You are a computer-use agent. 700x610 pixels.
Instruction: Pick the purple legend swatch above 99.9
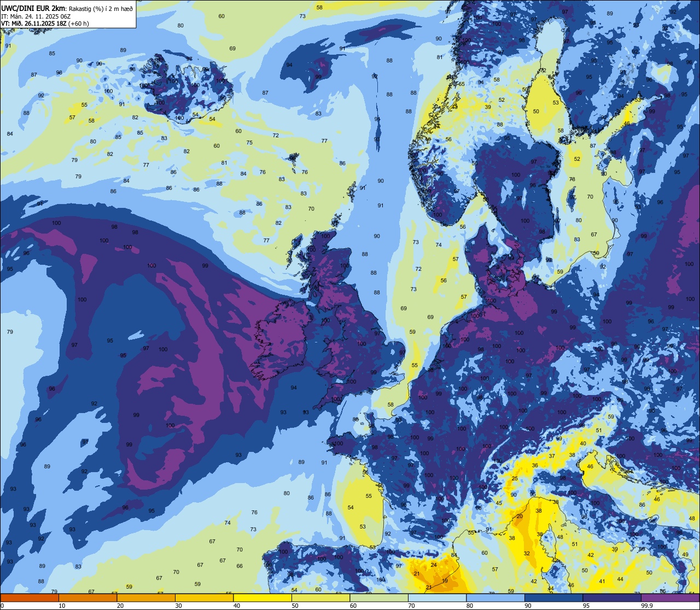(670, 597)
